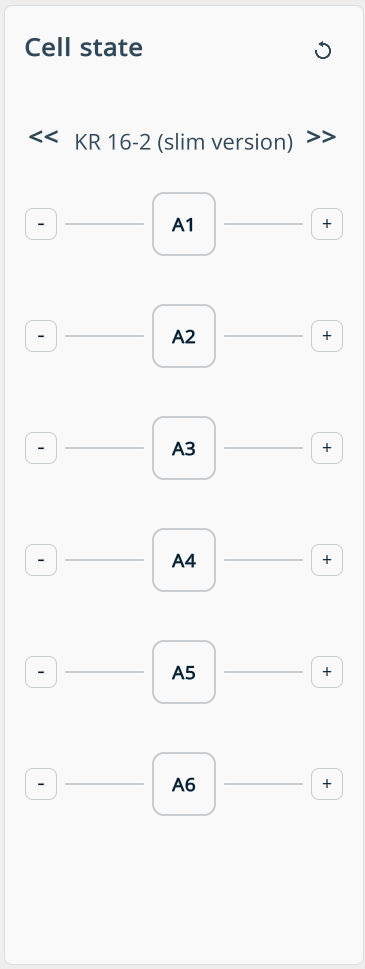
Task: Select the A1 axis box
Action: point(184,224)
